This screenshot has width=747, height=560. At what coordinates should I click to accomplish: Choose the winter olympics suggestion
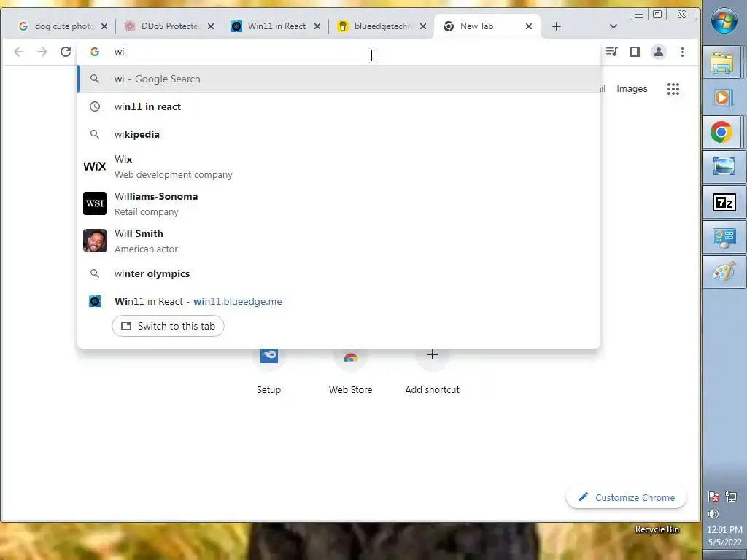[338, 274]
